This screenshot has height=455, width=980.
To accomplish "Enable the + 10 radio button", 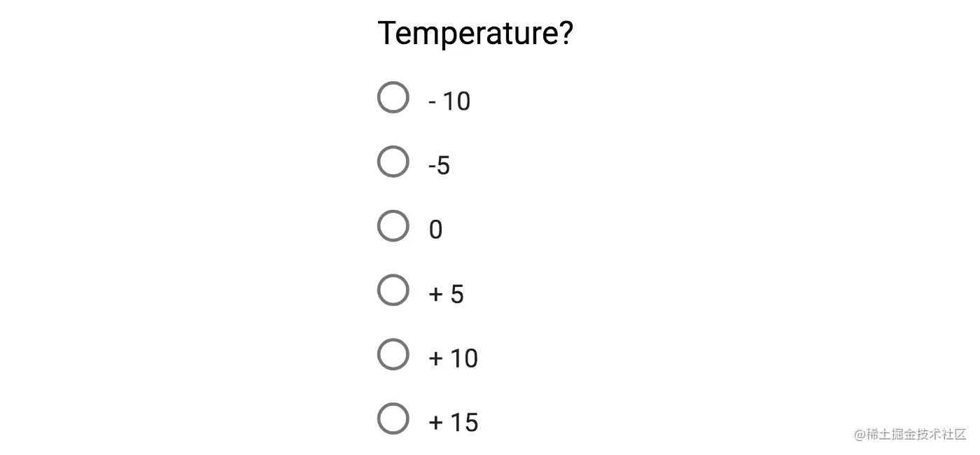I will pos(393,355).
